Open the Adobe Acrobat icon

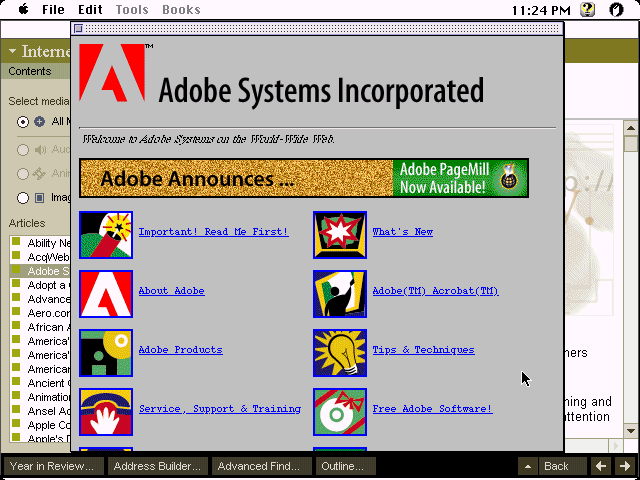tap(340, 294)
